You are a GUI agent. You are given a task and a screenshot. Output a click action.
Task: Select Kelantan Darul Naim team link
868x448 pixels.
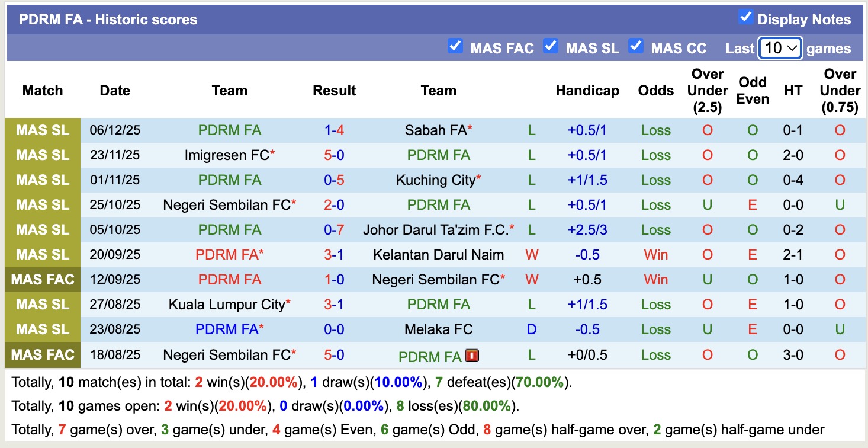click(x=438, y=255)
